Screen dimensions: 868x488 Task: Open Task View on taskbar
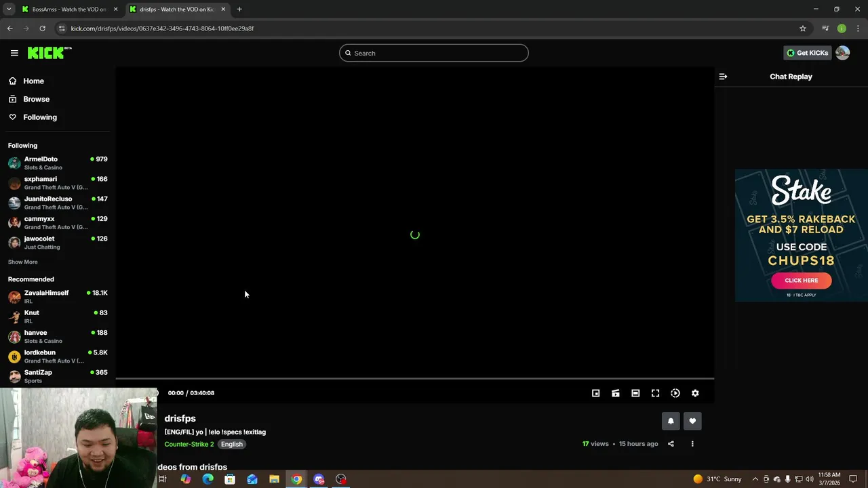click(163, 479)
